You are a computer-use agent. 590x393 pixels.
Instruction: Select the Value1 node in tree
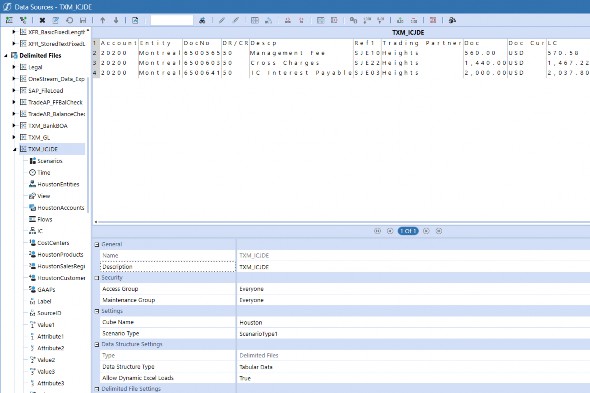click(x=42, y=324)
